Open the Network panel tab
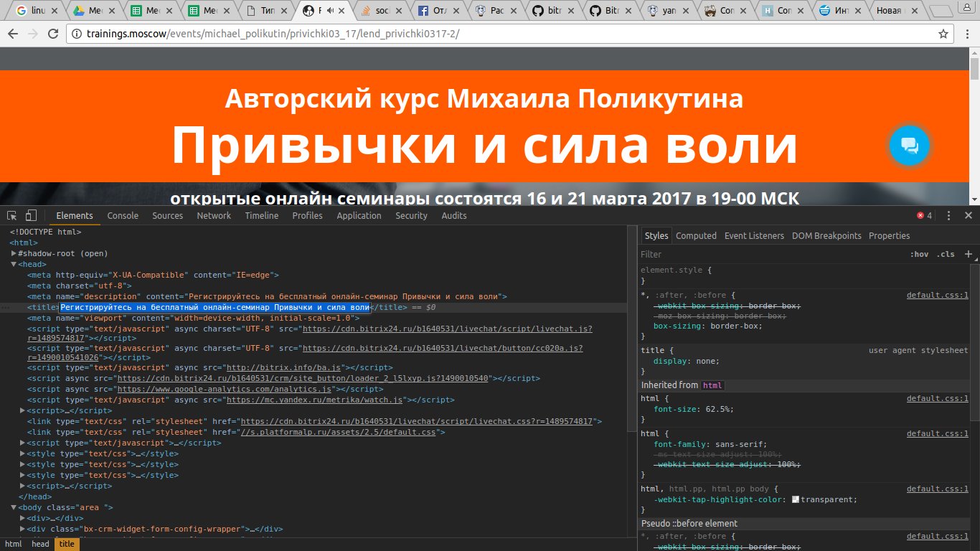The height and width of the screenshot is (551, 980). [x=214, y=215]
